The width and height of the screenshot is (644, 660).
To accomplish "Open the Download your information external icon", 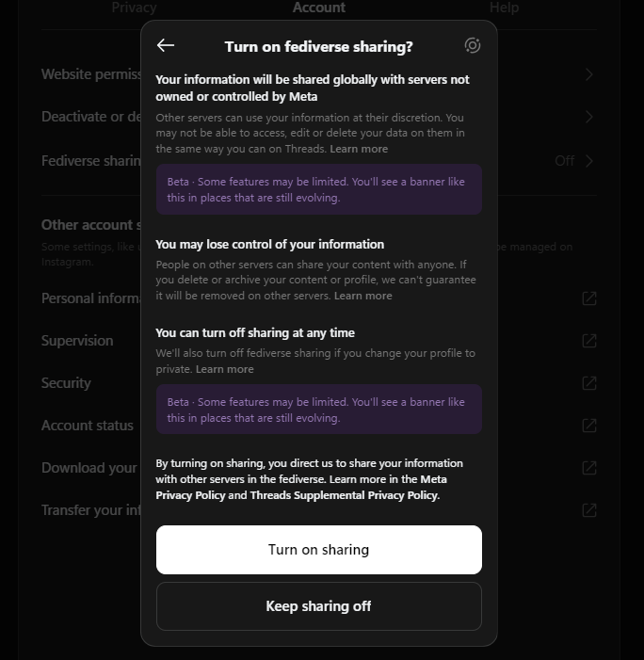I will coord(589,468).
